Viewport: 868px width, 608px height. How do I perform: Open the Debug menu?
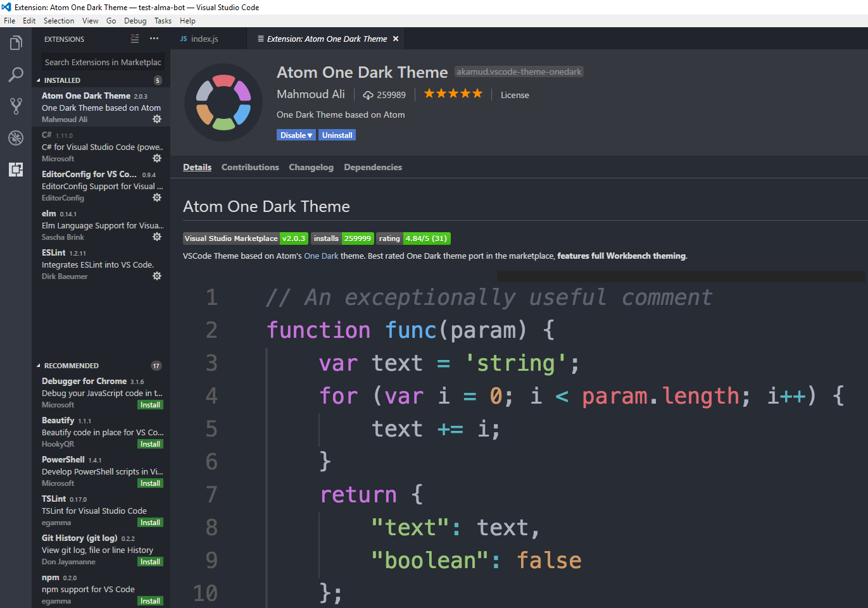click(135, 21)
